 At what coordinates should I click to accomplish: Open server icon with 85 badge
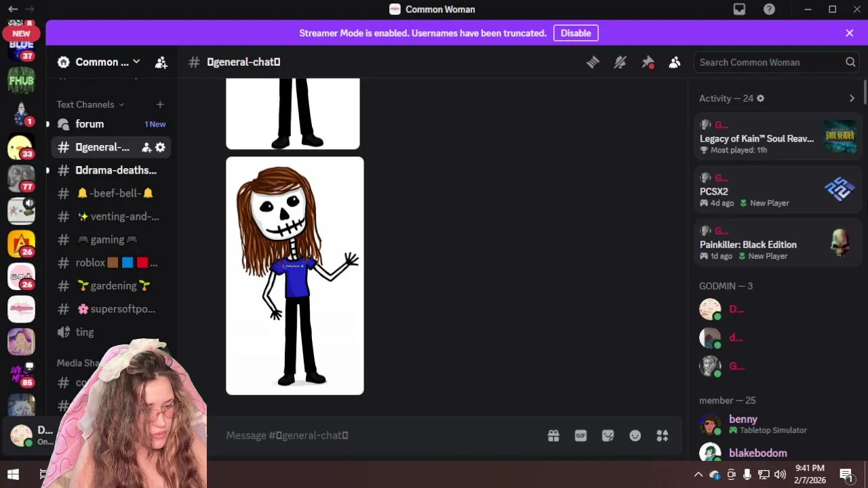coord(21,375)
